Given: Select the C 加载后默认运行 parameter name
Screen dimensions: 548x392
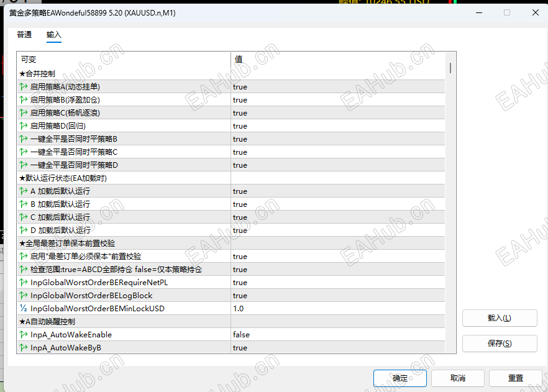Looking at the screenshot, I should coord(60,217).
